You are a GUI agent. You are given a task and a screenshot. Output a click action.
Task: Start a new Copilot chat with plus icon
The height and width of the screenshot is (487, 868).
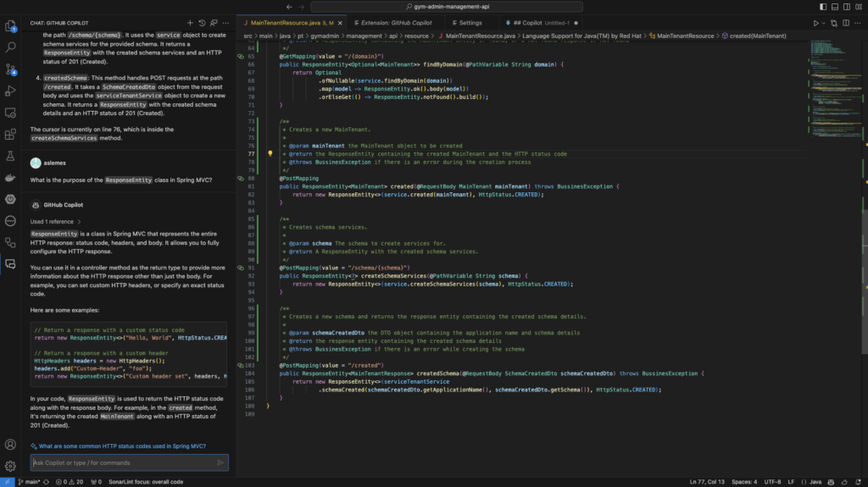coord(190,23)
